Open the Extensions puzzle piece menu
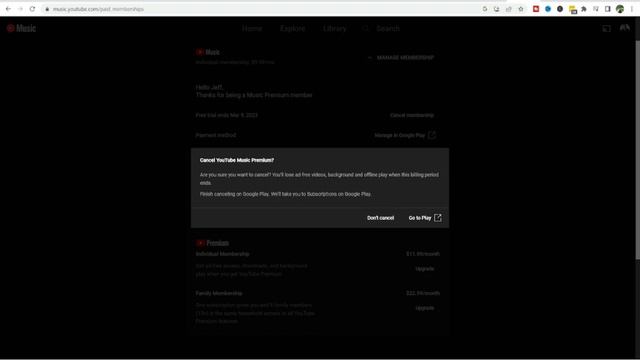 [x=584, y=9]
